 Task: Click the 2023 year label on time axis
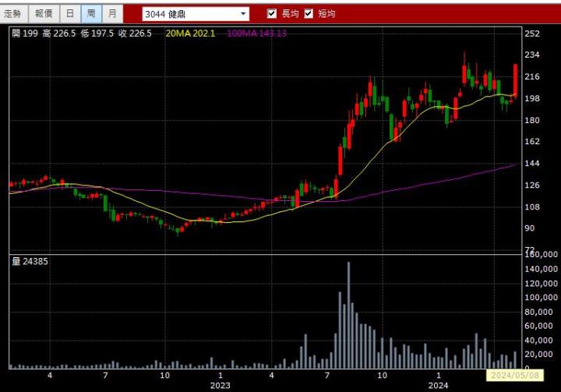221,385
